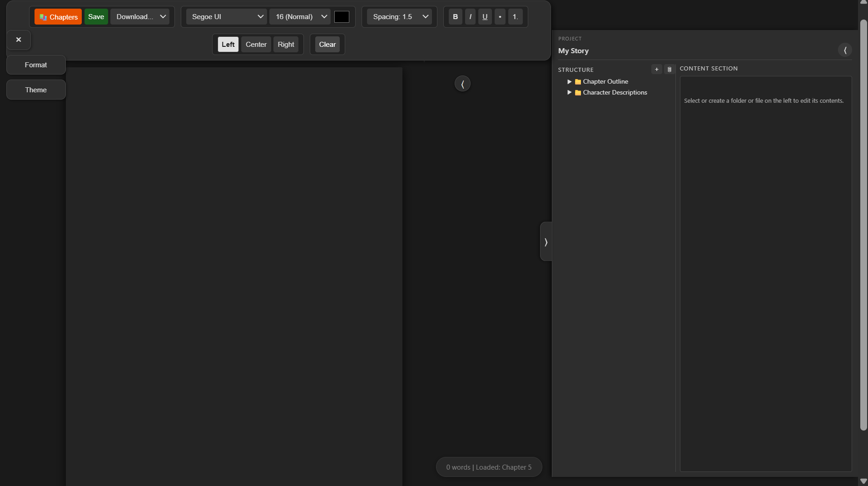
Task: Align text Left
Action: [228, 45]
